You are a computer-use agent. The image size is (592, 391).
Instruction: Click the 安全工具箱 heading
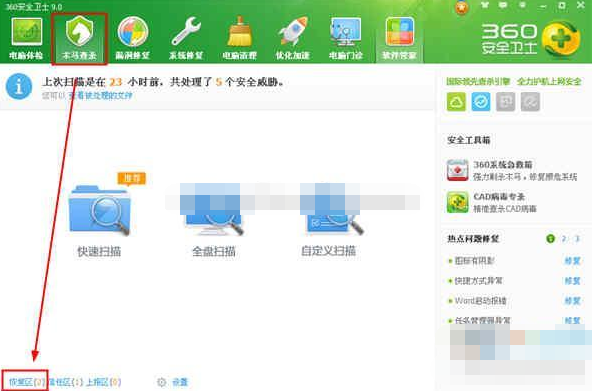pyautogui.click(x=469, y=140)
